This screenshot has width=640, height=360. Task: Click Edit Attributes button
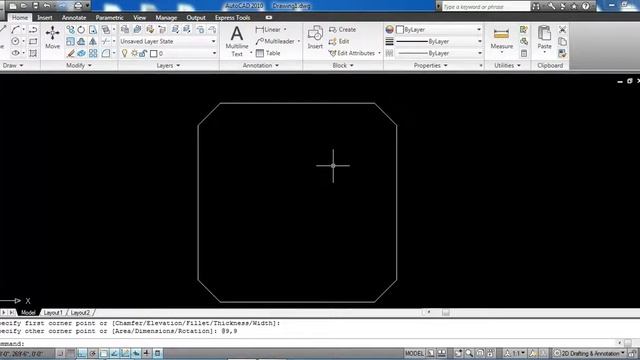(352, 53)
